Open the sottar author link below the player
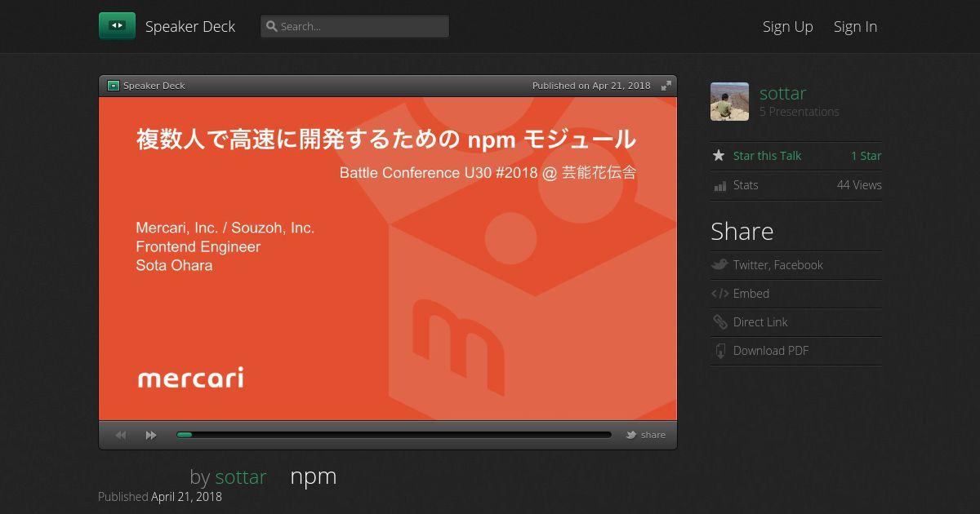The width and height of the screenshot is (980, 514). (241, 476)
